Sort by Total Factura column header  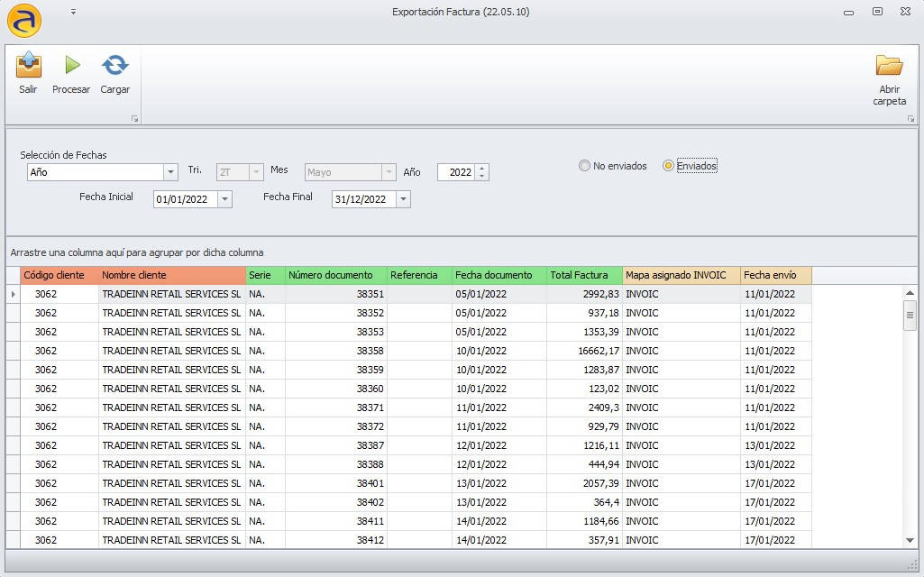click(584, 275)
